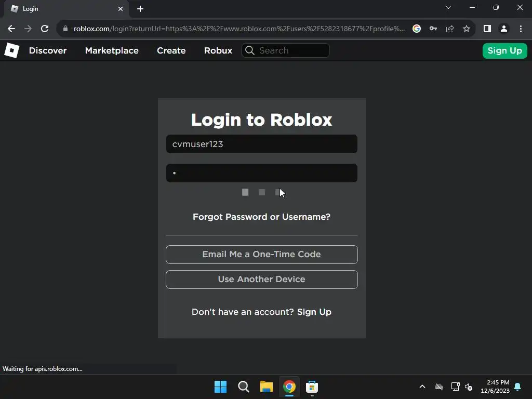Minimize the Chrome window

472,7
